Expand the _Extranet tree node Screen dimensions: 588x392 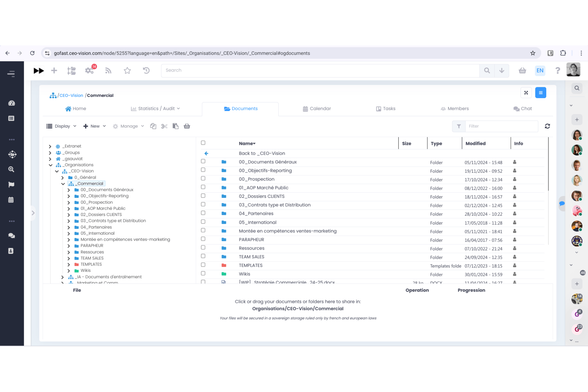click(50, 146)
